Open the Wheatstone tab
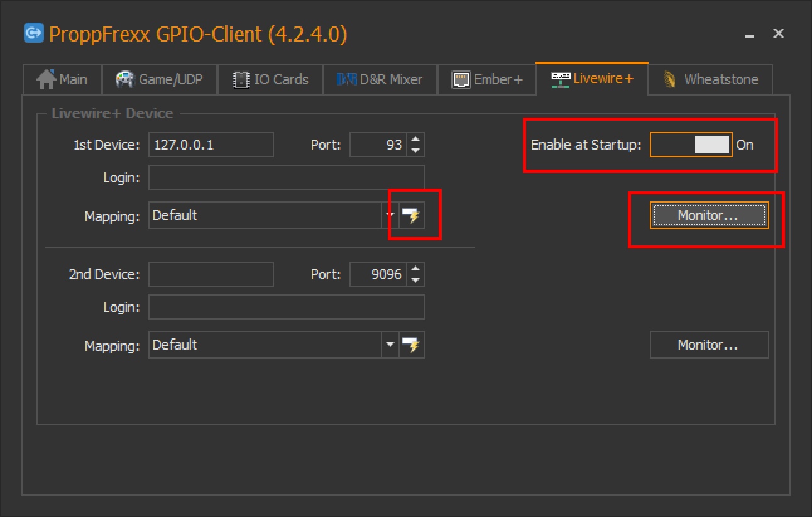The height and width of the screenshot is (517, 812). point(711,80)
